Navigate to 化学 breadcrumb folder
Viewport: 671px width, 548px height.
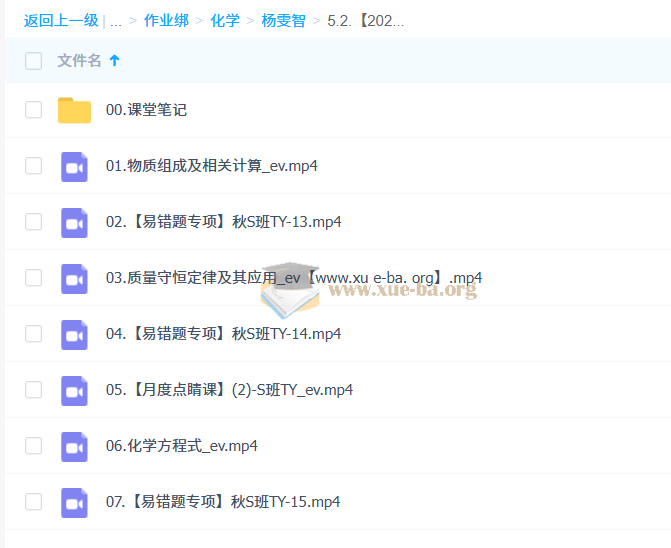point(225,20)
